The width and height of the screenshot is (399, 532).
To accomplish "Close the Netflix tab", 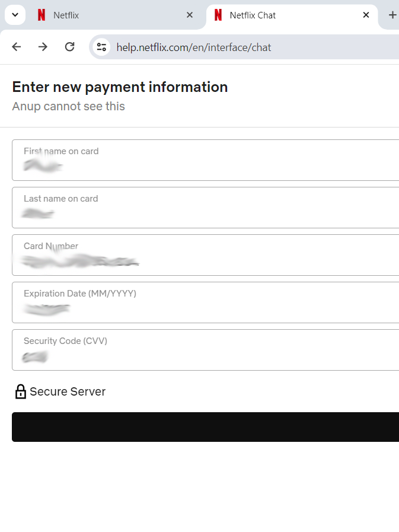I will [190, 15].
